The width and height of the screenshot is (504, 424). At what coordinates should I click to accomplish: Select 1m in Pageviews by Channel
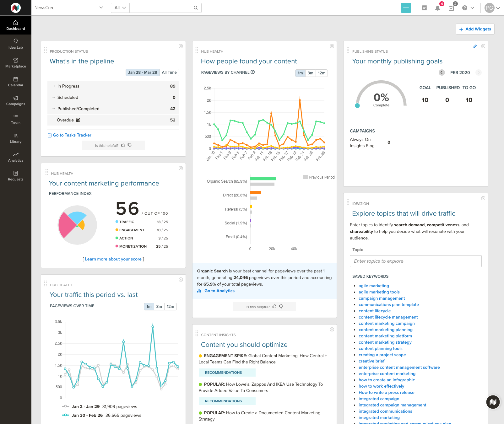pos(300,73)
